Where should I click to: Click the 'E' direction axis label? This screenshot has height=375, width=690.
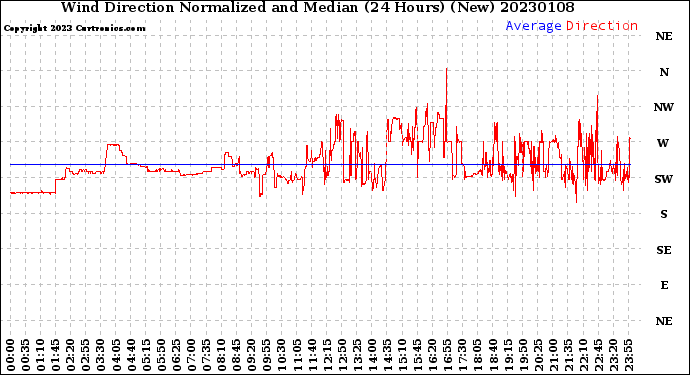(x=664, y=285)
